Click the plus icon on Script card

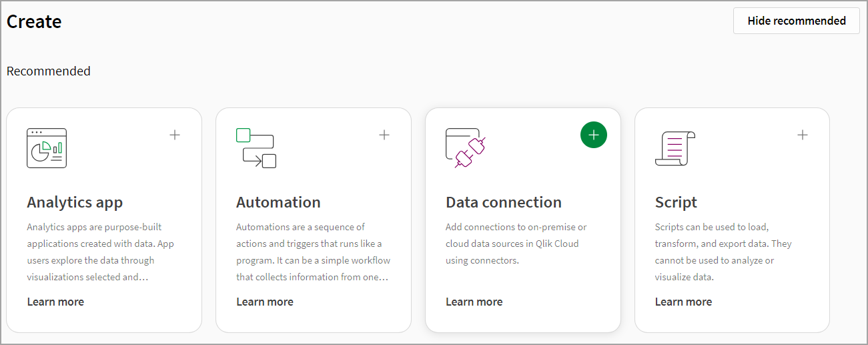803,135
